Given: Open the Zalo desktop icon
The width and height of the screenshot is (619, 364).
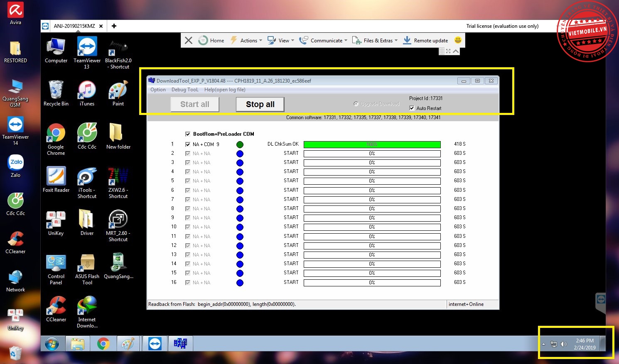Looking at the screenshot, I should pos(15,166).
